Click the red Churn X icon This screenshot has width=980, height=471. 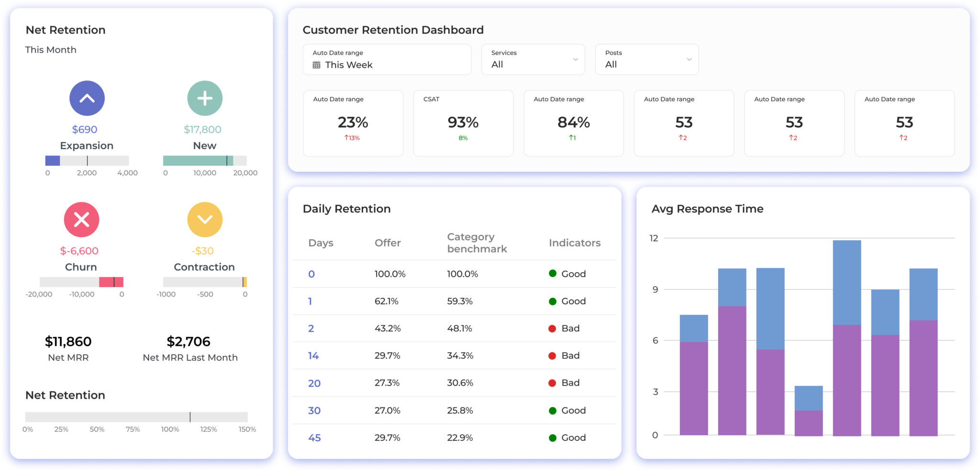[x=81, y=220]
